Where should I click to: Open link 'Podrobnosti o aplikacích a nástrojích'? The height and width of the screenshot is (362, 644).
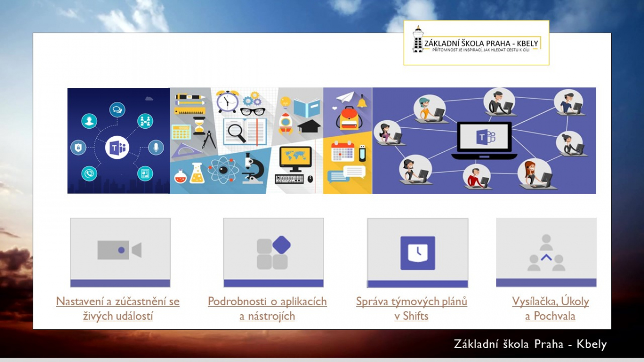click(x=267, y=308)
